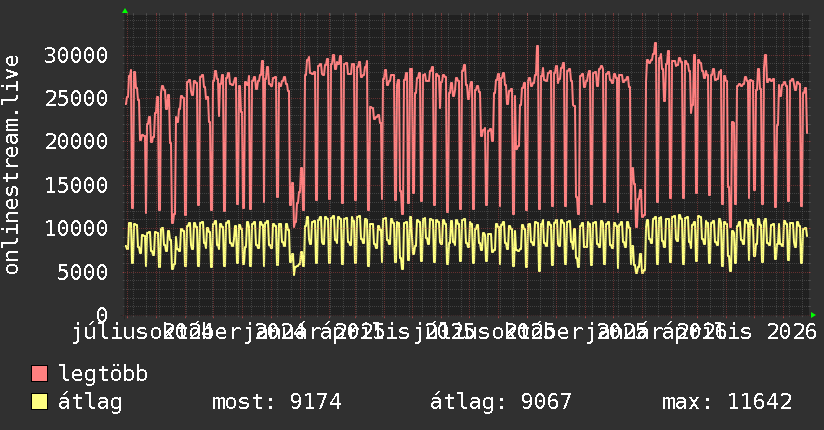The width and height of the screenshot is (824, 430).
Task: Click the yellow átlag legend color swatch
Action: point(39,402)
